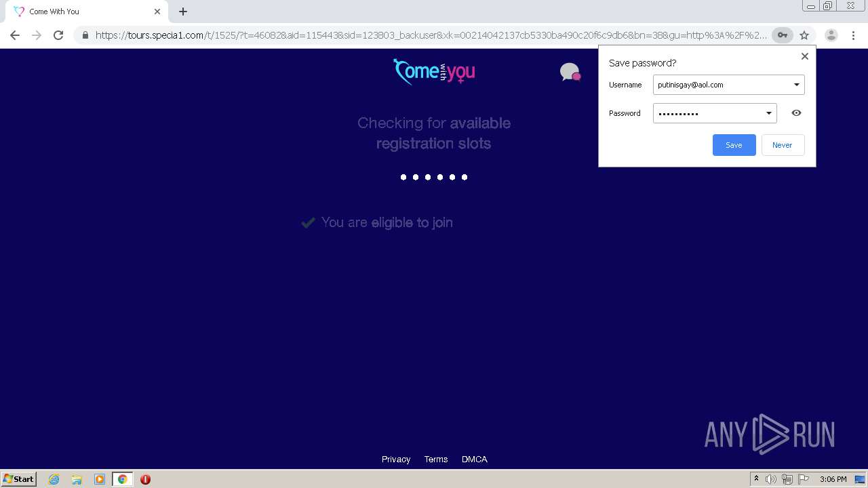Open the Chrome profile avatar
868x488 pixels.
pos(831,35)
